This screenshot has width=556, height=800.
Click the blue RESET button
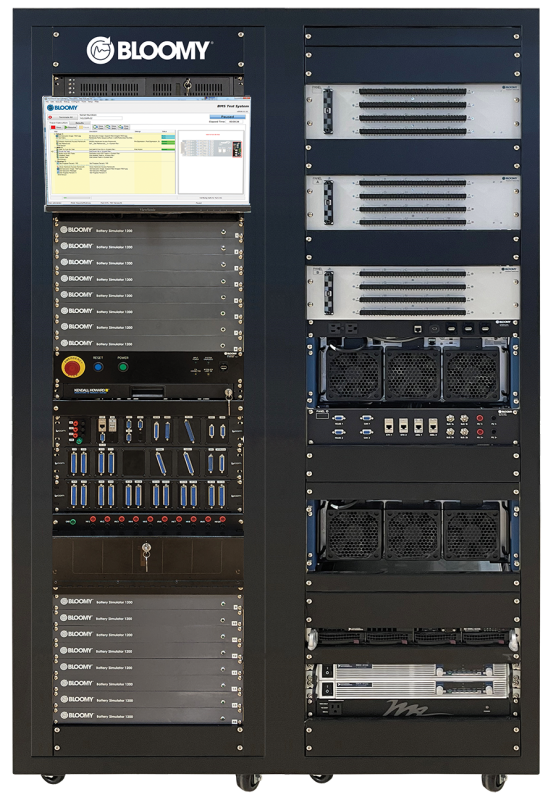click(98, 366)
